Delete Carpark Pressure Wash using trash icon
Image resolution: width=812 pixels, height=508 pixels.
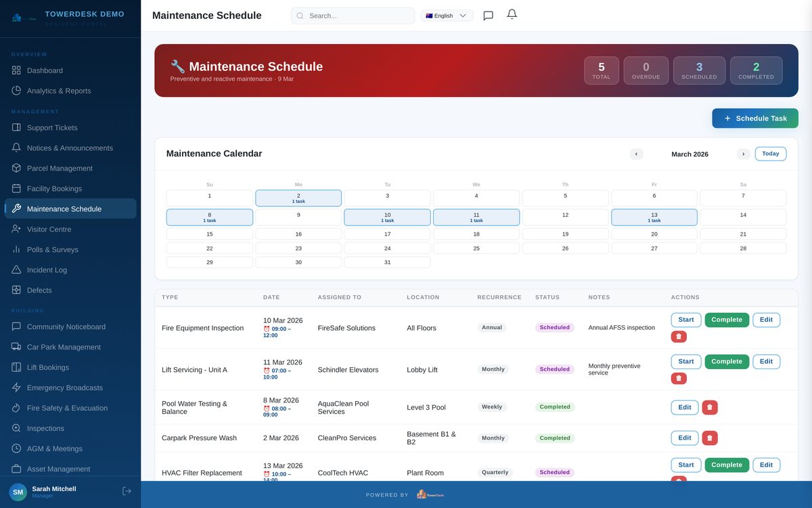pos(708,437)
